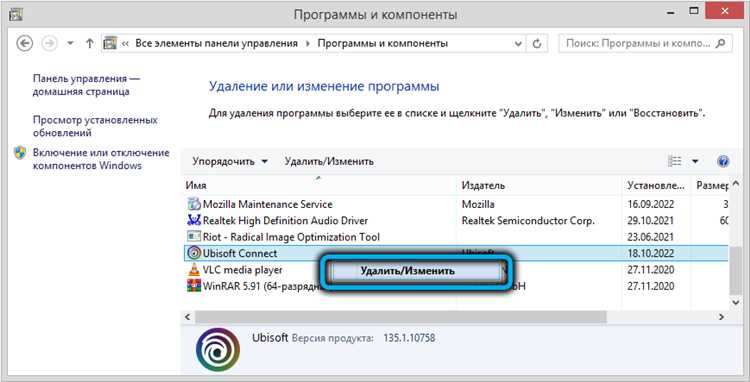
Task: Click the horizontal scrollbar left arrow
Action: coord(188,317)
